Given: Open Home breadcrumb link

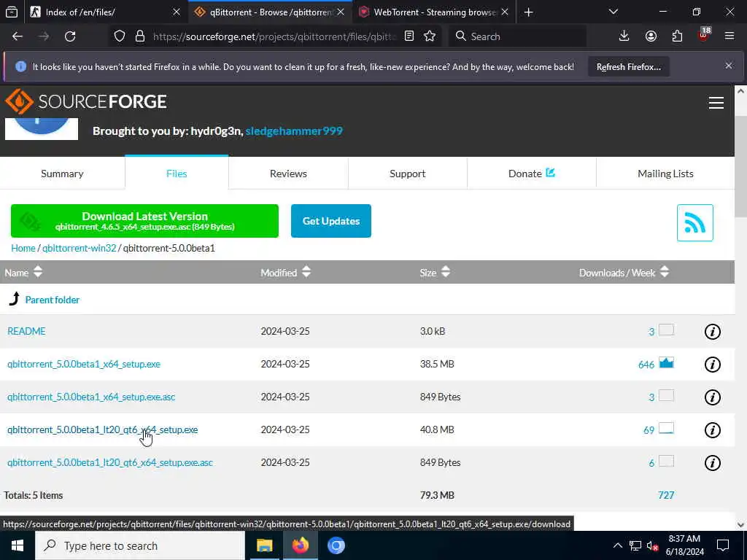Looking at the screenshot, I should coord(23,248).
